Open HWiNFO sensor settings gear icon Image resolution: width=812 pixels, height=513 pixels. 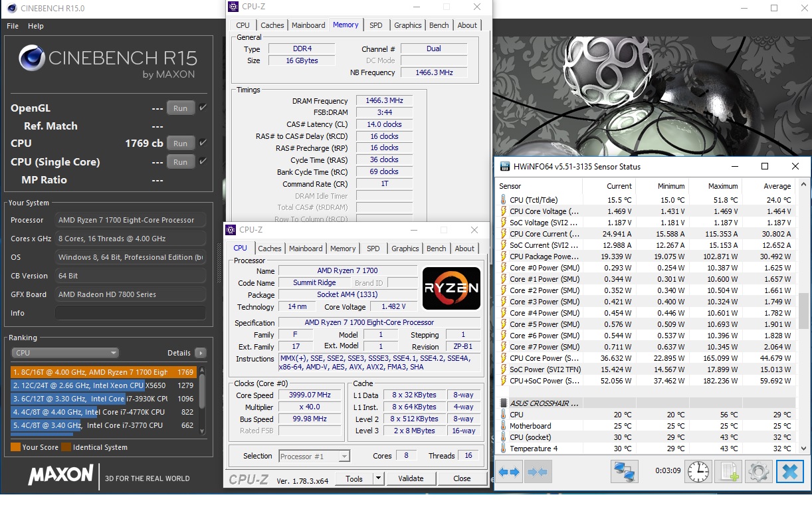click(x=758, y=472)
